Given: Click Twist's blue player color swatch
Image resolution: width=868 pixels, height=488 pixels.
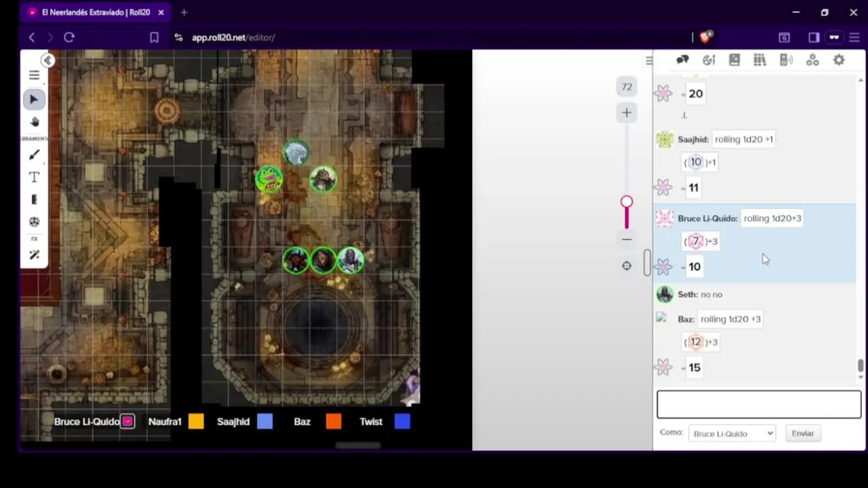Looking at the screenshot, I should pyautogui.click(x=402, y=422).
